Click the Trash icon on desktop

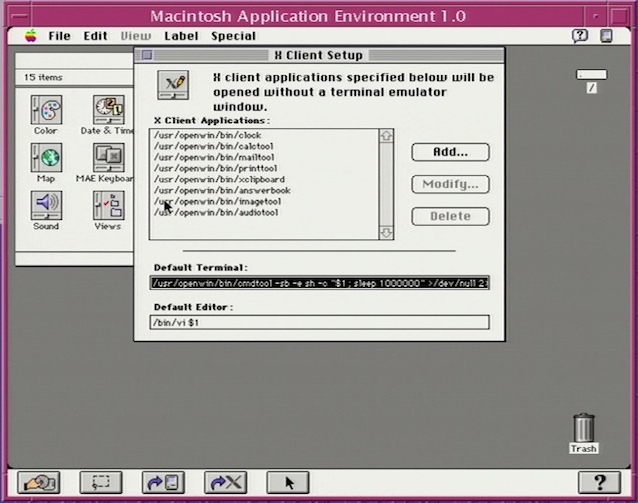coord(583,428)
